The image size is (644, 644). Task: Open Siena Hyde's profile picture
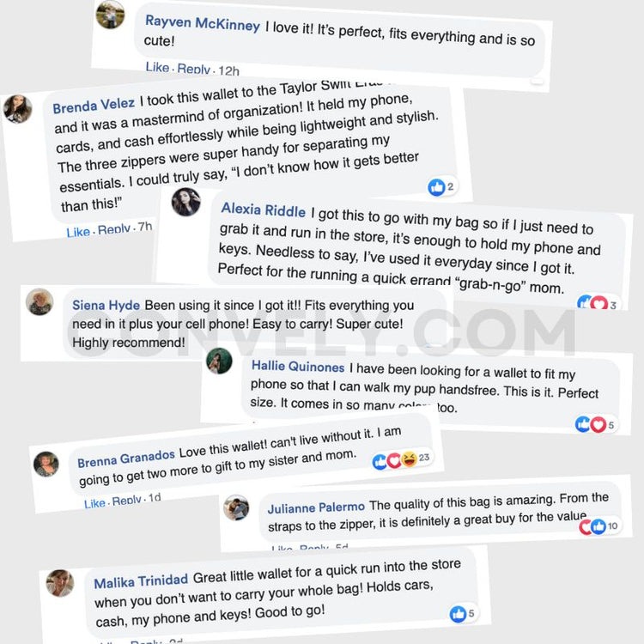click(39, 301)
